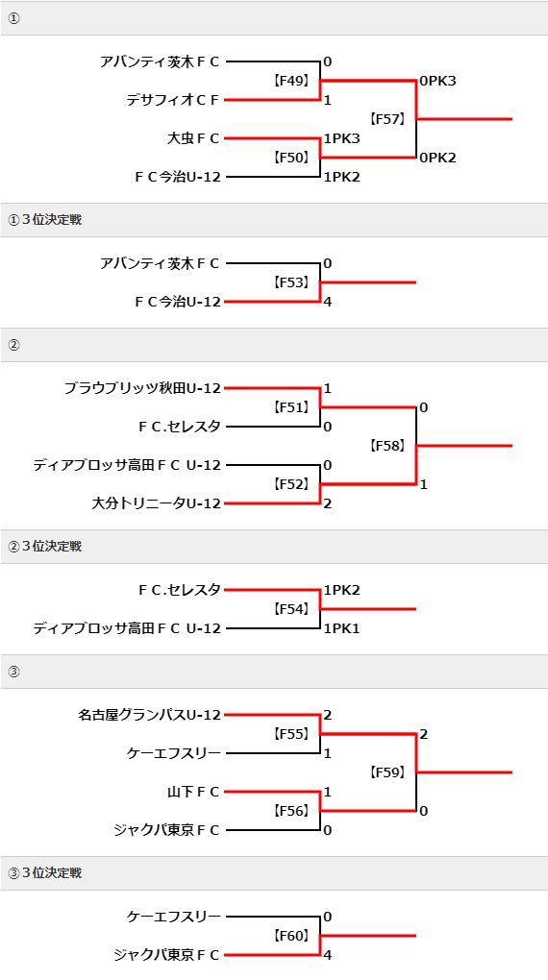Open match F58 details
The width and height of the screenshot is (548, 980).
[387, 446]
